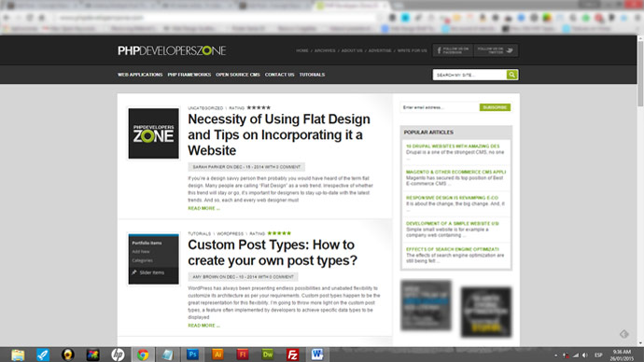Click Read More under Flat Design article

click(x=203, y=208)
